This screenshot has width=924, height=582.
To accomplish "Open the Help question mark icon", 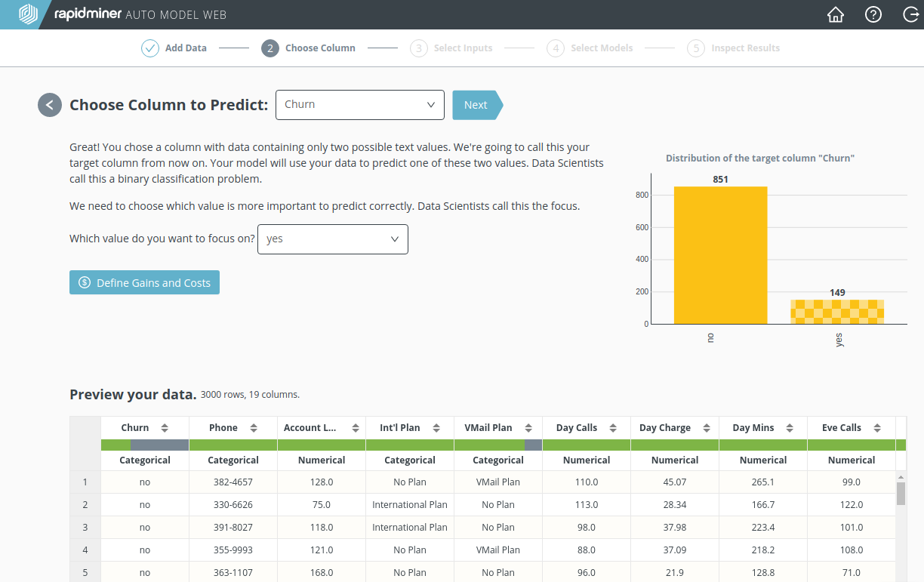I will [873, 14].
